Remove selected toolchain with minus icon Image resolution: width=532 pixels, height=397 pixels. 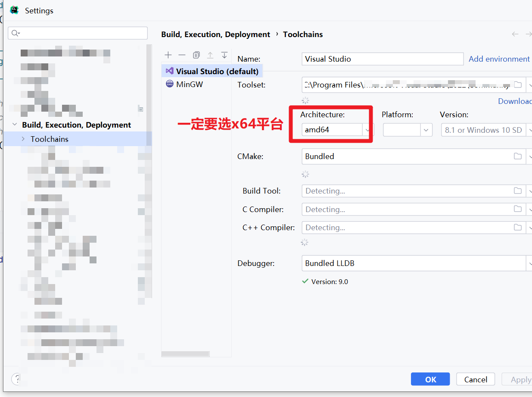coord(182,55)
